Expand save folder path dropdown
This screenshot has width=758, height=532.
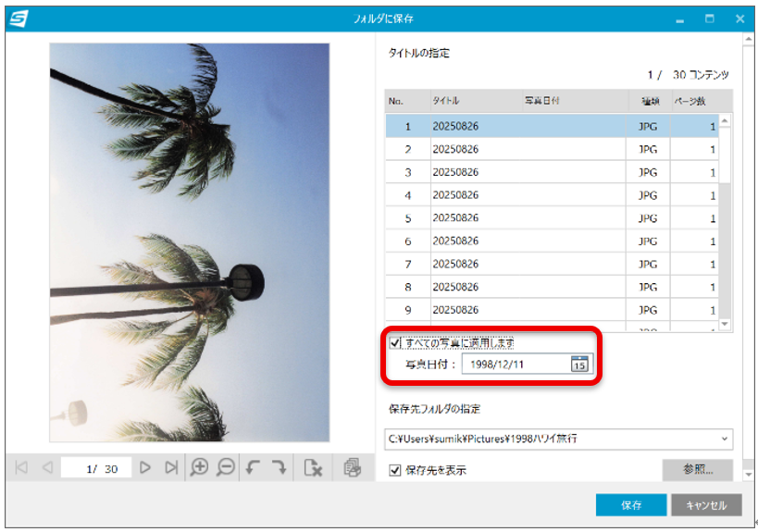coord(724,439)
